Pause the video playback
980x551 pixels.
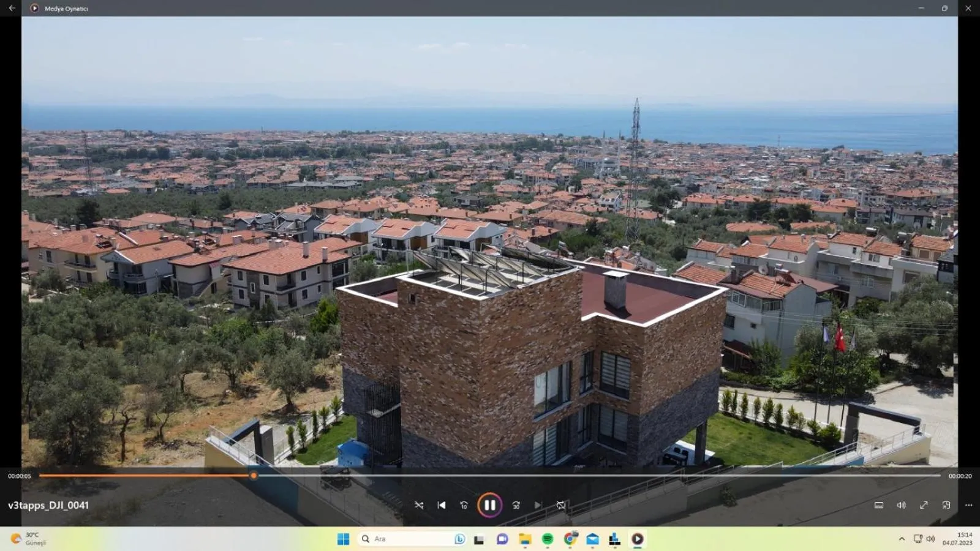[x=489, y=505]
